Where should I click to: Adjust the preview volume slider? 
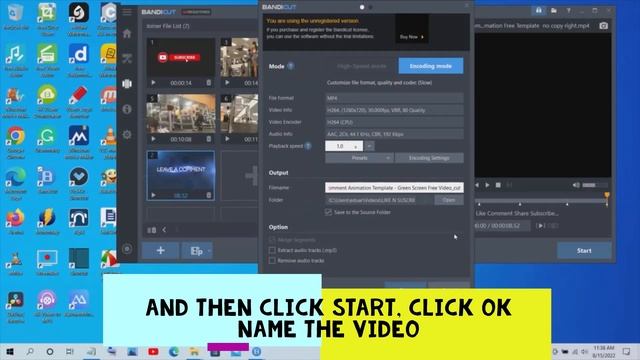(595, 185)
